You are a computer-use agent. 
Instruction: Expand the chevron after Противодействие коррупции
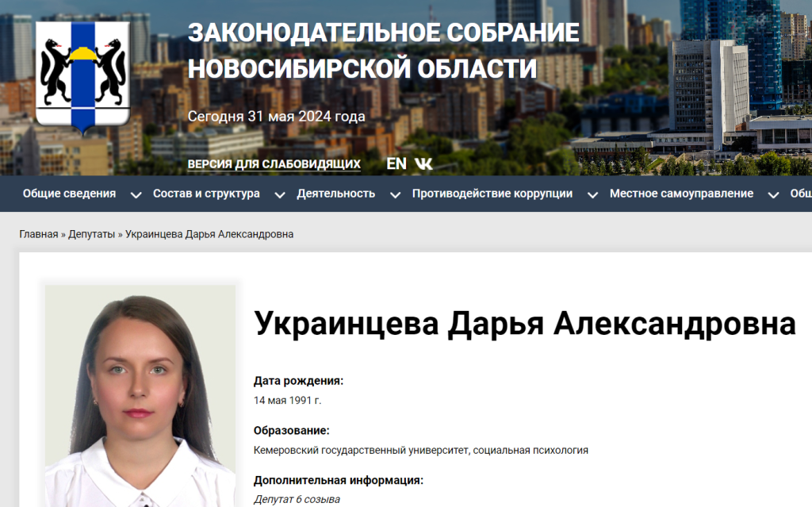click(592, 195)
